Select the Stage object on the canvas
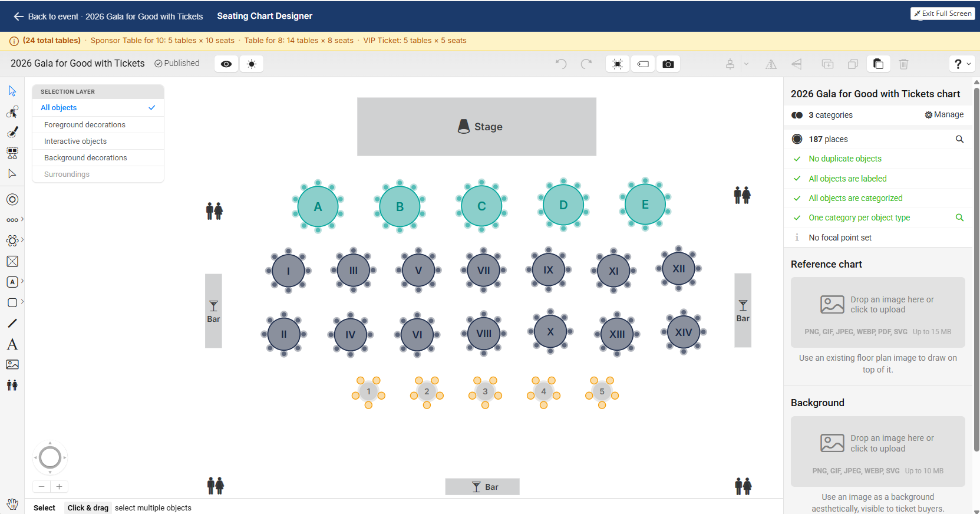 477,127
